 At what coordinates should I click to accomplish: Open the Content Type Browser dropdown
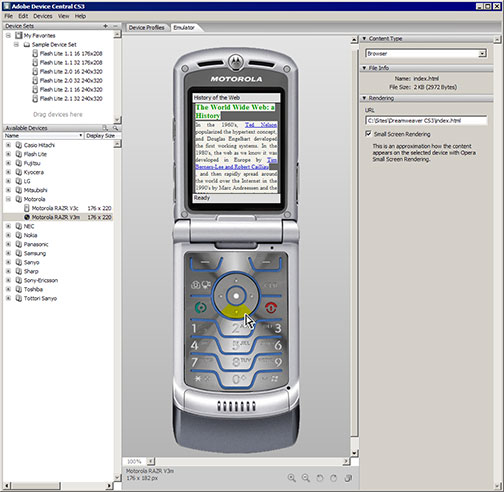click(482, 54)
